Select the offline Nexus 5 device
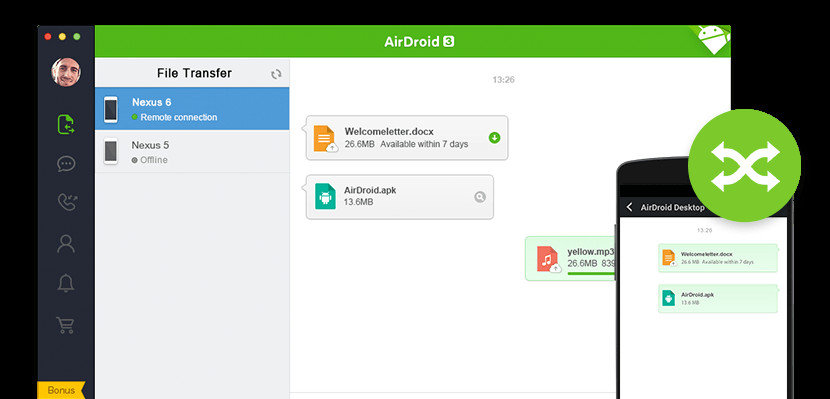830x399 pixels. click(x=192, y=151)
